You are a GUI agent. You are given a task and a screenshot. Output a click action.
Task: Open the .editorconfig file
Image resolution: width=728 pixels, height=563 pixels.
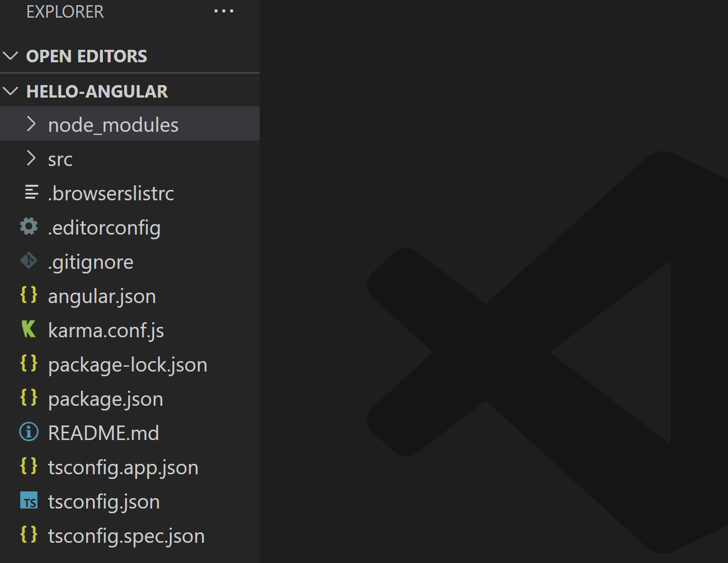pyautogui.click(x=104, y=228)
